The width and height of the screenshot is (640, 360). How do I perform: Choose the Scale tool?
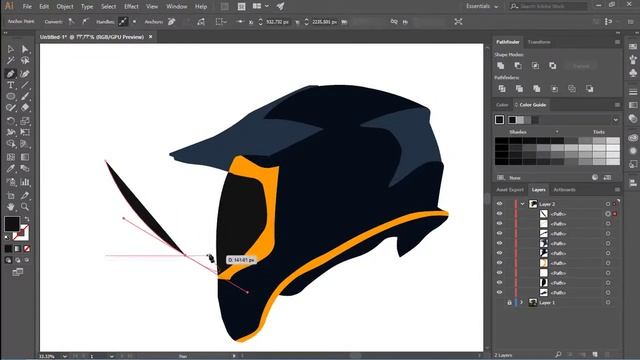25,121
